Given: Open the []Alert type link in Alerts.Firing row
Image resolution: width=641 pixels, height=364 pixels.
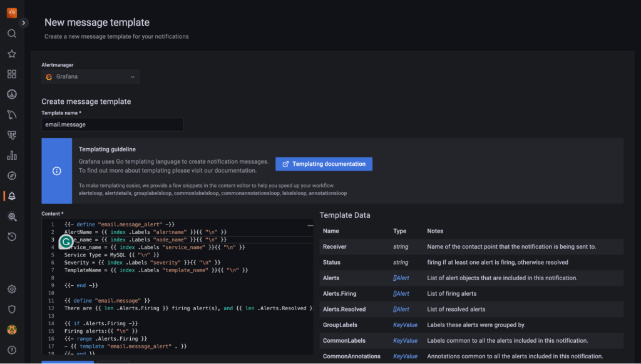Looking at the screenshot, I should (x=401, y=294).
